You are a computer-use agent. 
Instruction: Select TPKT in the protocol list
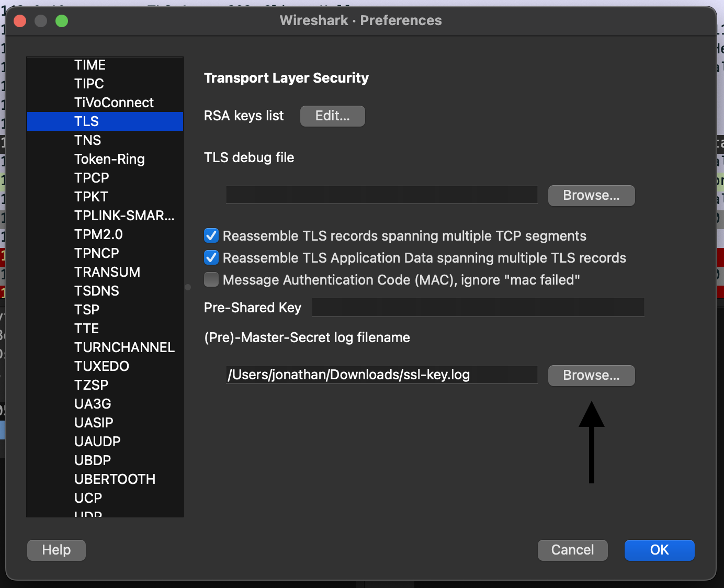[x=105, y=197]
